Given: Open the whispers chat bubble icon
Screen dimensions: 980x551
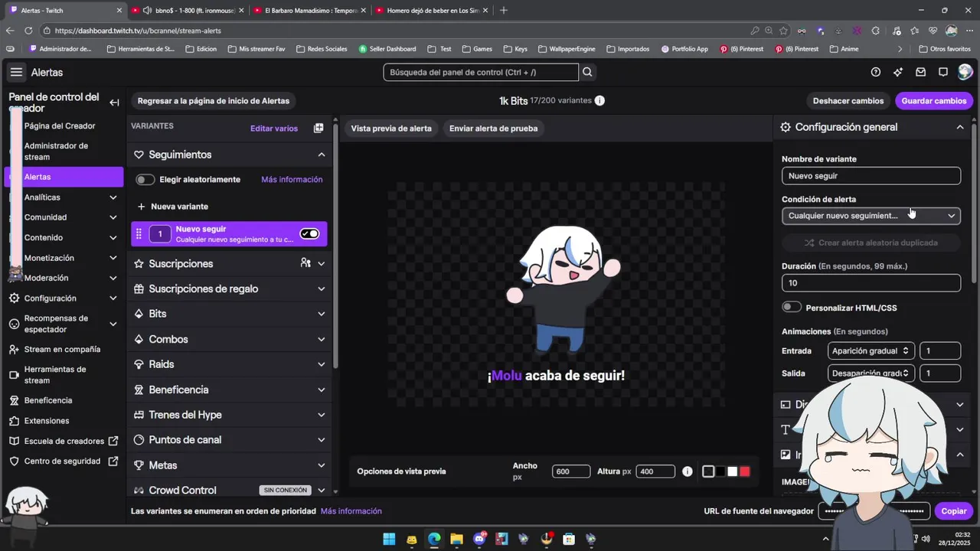Looking at the screenshot, I should tap(943, 72).
